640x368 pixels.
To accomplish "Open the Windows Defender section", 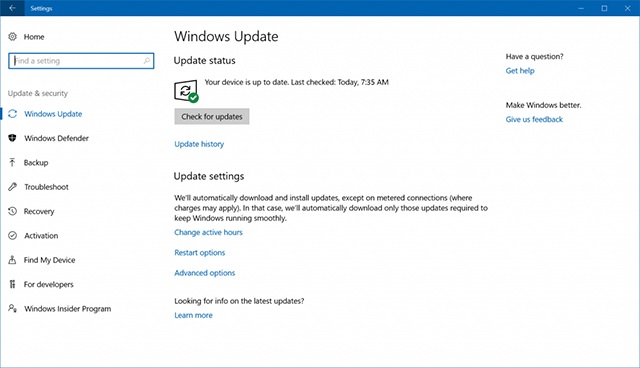I will coord(56,138).
